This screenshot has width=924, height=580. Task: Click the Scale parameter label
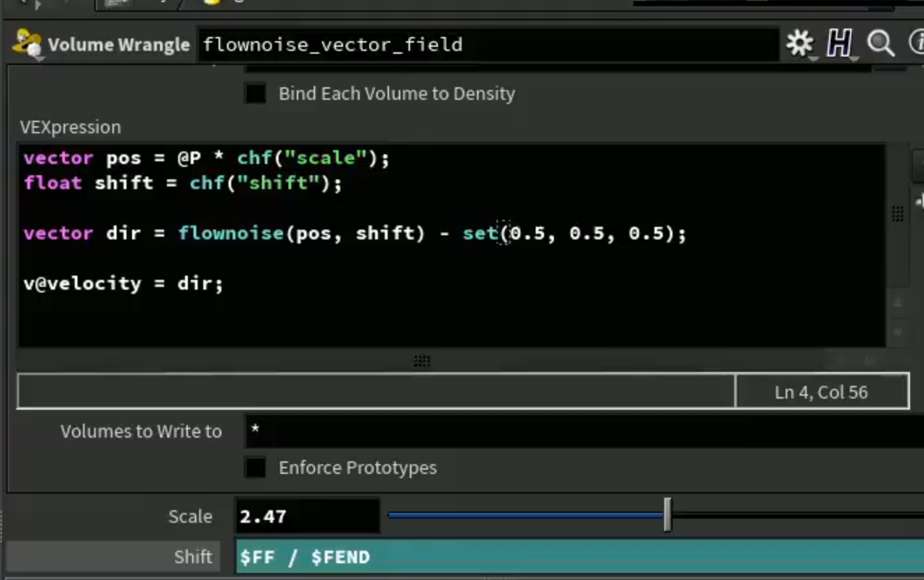tap(190, 516)
